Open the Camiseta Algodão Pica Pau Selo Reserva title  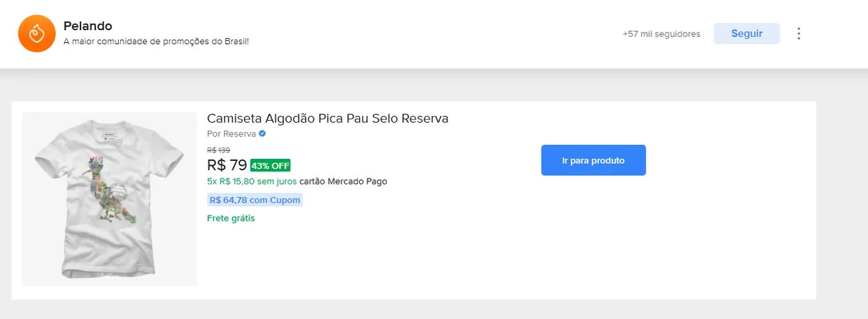pyautogui.click(x=328, y=119)
